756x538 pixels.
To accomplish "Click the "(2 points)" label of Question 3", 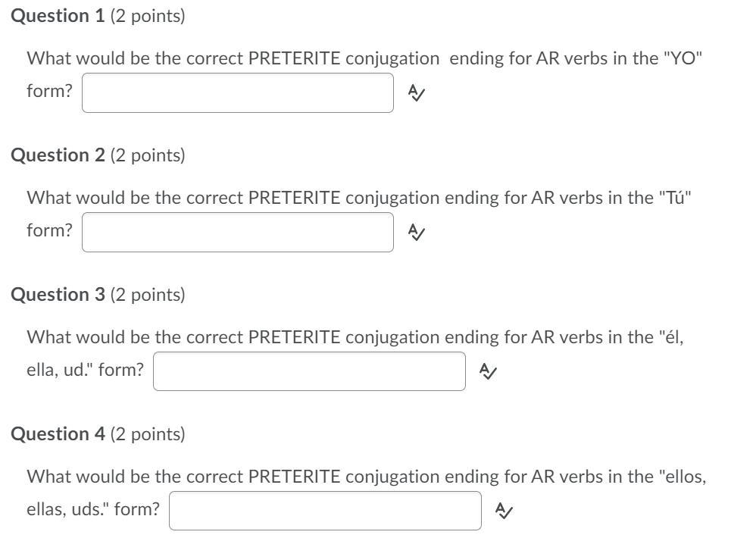I will [148, 295].
